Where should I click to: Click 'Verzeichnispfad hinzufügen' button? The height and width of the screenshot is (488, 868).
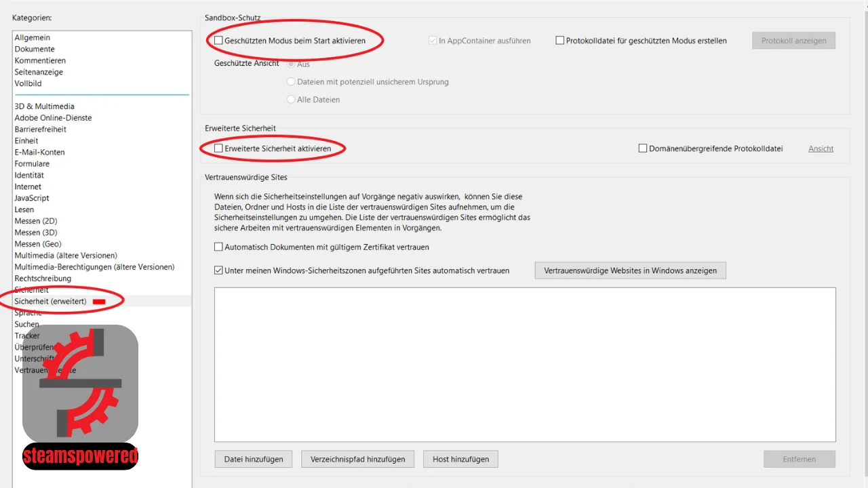tap(358, 459)
